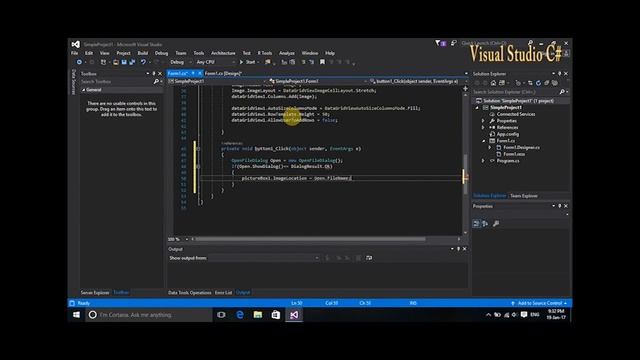Switch to the Team Explorer tab
640x360 pixels.
tap(524, 196)
